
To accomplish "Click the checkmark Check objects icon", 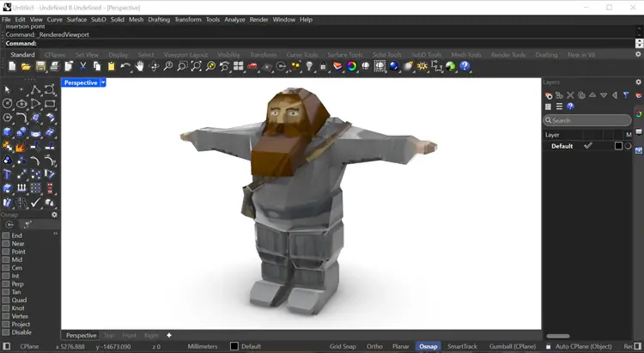I will click(35, 202).
